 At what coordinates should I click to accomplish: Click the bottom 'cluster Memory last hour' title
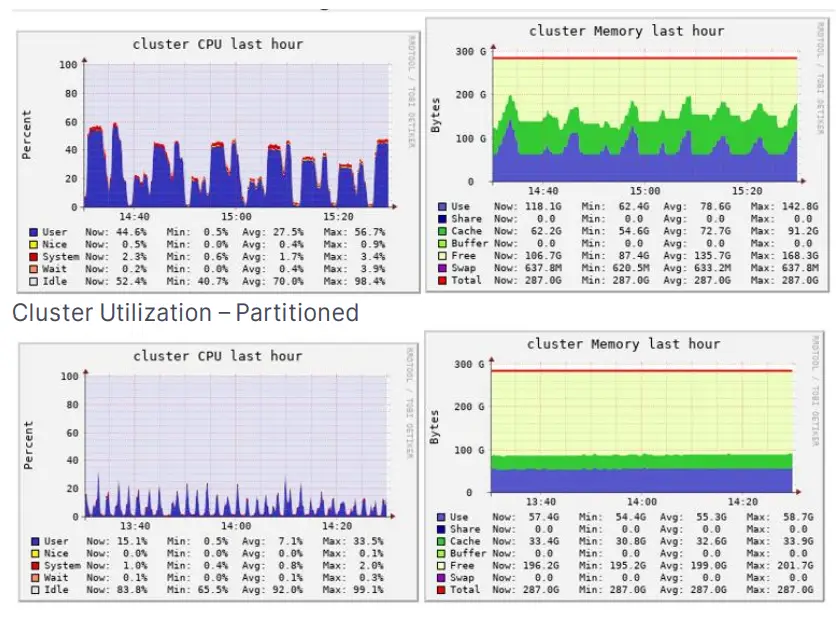622,344
